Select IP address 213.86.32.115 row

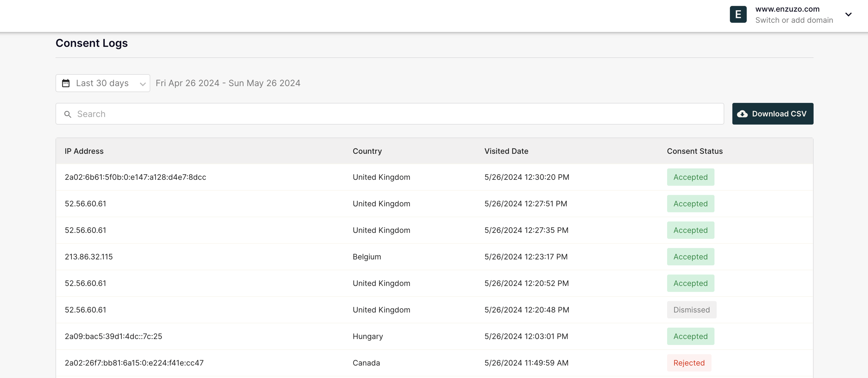click(89, 256)
